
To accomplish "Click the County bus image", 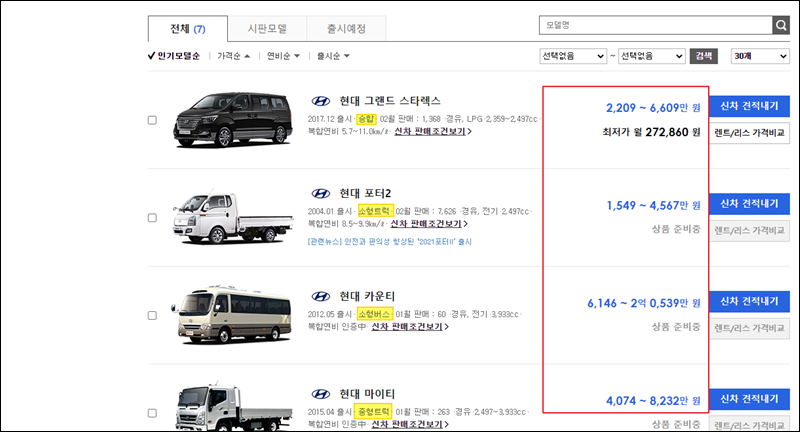I will (232, 315).
